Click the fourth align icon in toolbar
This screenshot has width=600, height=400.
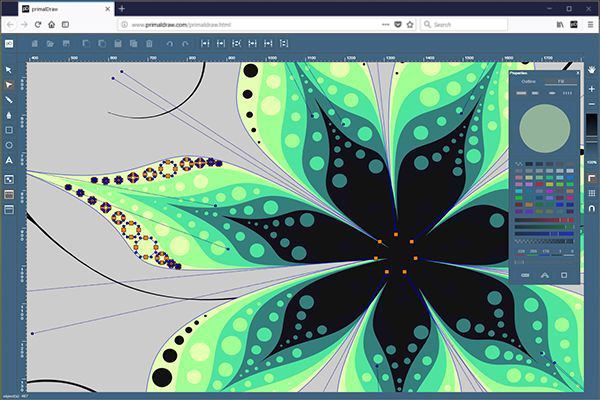(x=253, y=44)
